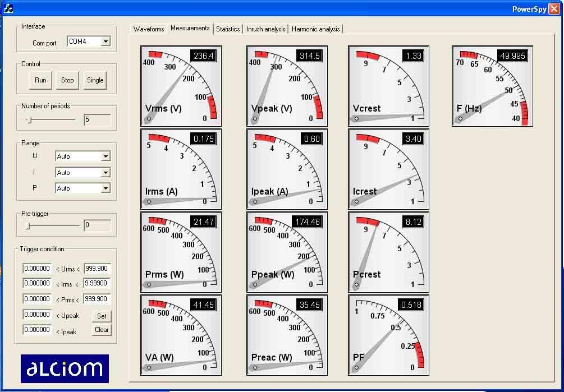This screenshot has width=564, height=392.
Task: Click the Irms lower limit field
Action: pyautogui.click(x=37, y=284)
